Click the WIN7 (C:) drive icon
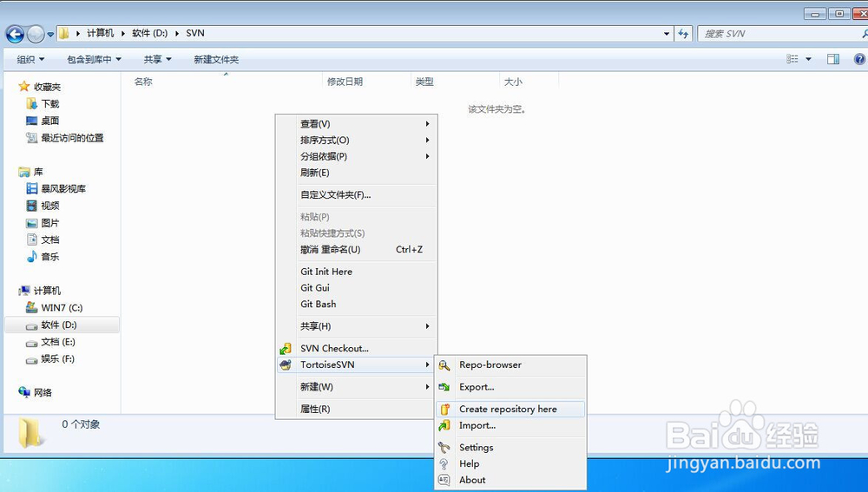This screenshot has height=492, width=868. 32,308
